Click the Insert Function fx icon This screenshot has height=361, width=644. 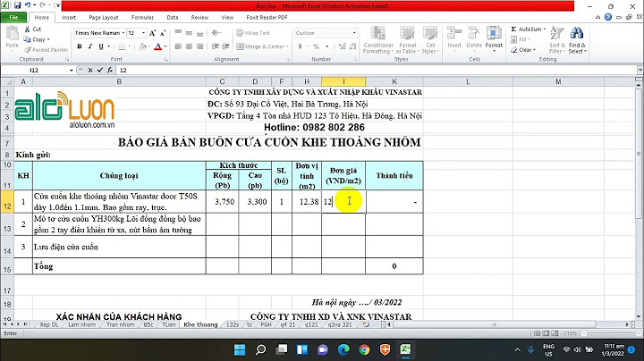[110, 71]
